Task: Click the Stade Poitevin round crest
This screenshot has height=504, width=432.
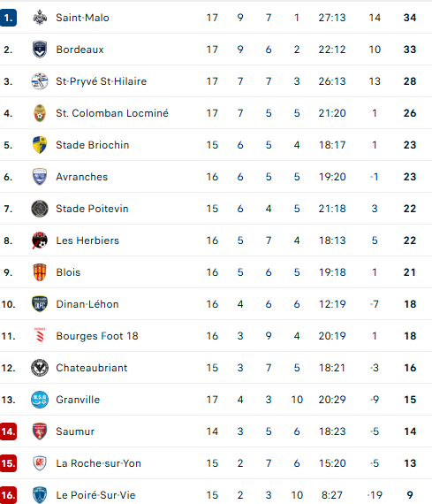Action: point(40,209)
